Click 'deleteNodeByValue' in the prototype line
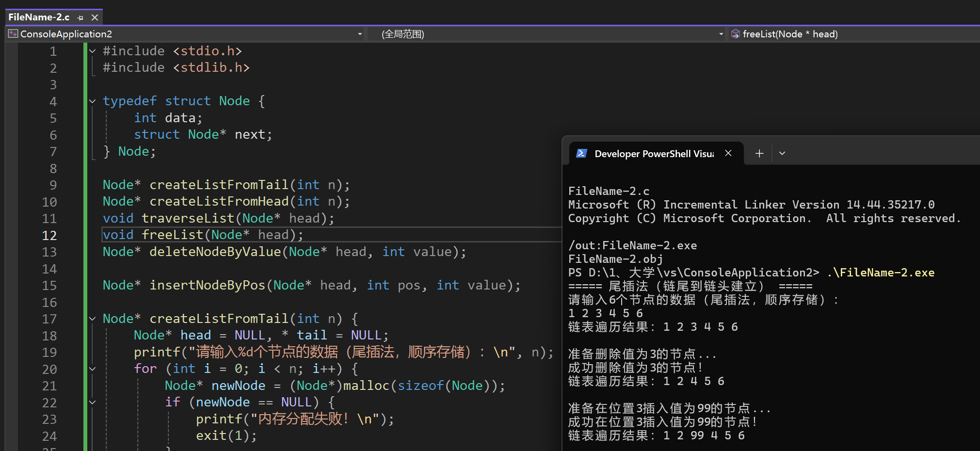This screenshot has height=451, width=980. 215,252
